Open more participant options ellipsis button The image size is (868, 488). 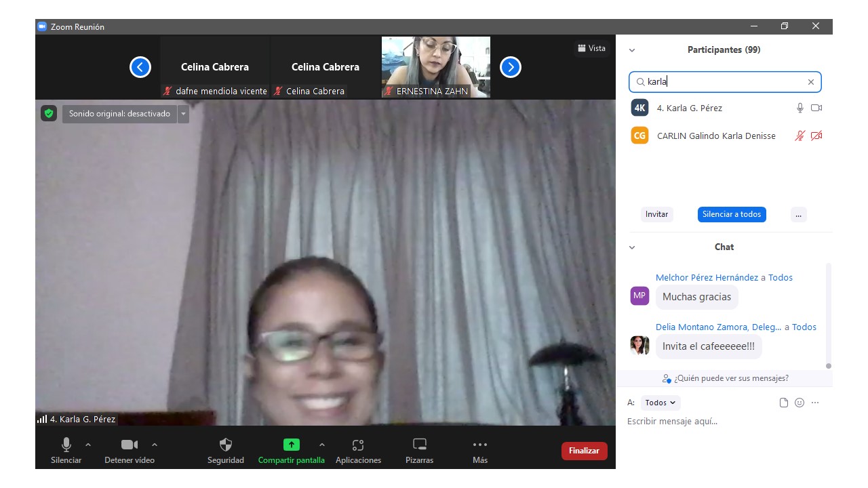pyautogui.click(x=798, y=214)
